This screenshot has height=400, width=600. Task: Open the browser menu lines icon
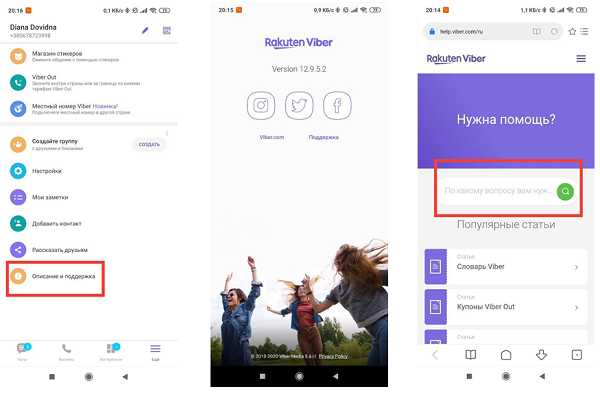tap(584, 31)
